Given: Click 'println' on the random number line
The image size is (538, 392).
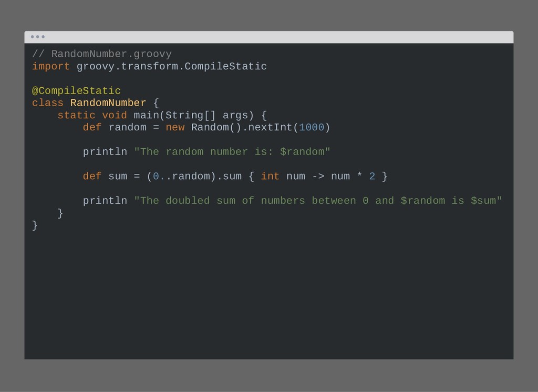Looking at the screenshot, I should click(105, 152).
